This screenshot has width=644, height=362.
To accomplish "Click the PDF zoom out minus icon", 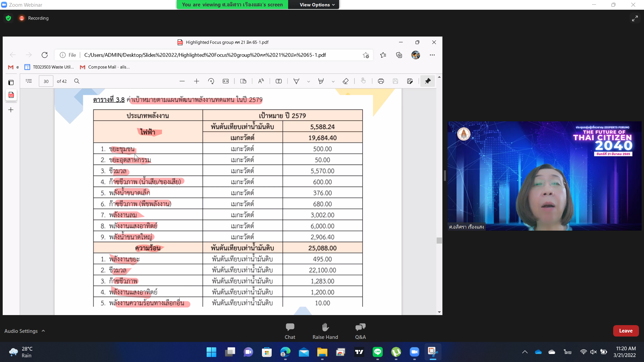I will pos(182,81).
